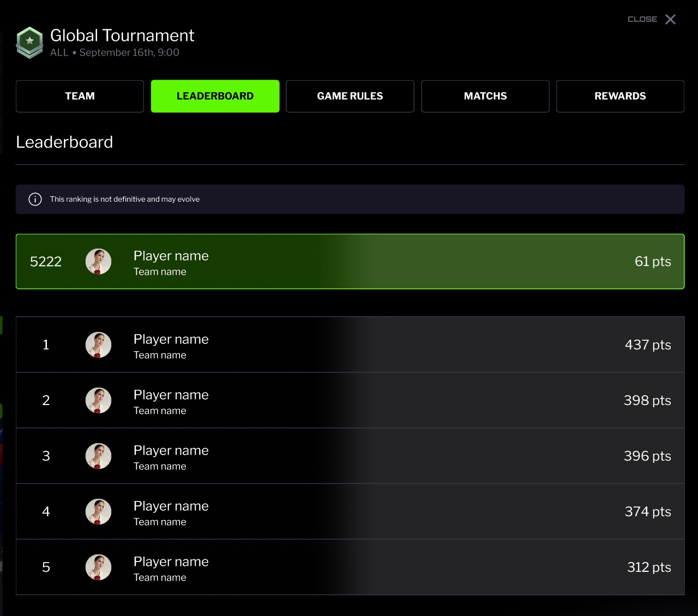Click avatar of the rank 5222 player
Screen dimensions: 698x616
click(x=98, y=262)
